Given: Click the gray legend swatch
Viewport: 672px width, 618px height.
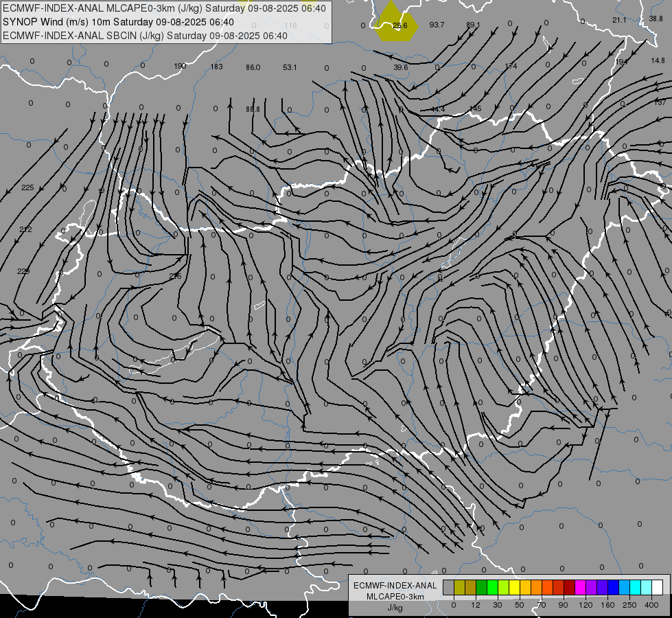Looking at the screenshot, I should [x=449, y=587].
